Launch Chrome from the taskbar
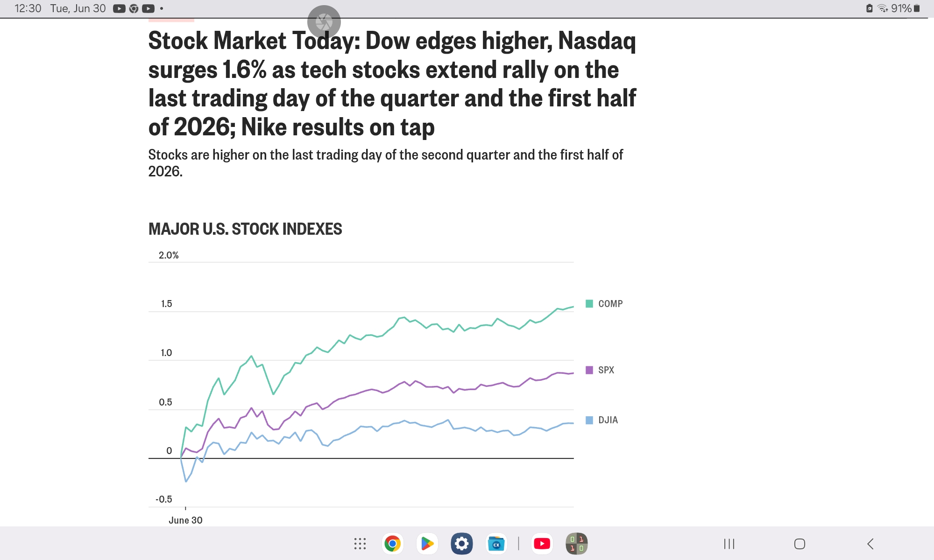 [x=393, y=544]
